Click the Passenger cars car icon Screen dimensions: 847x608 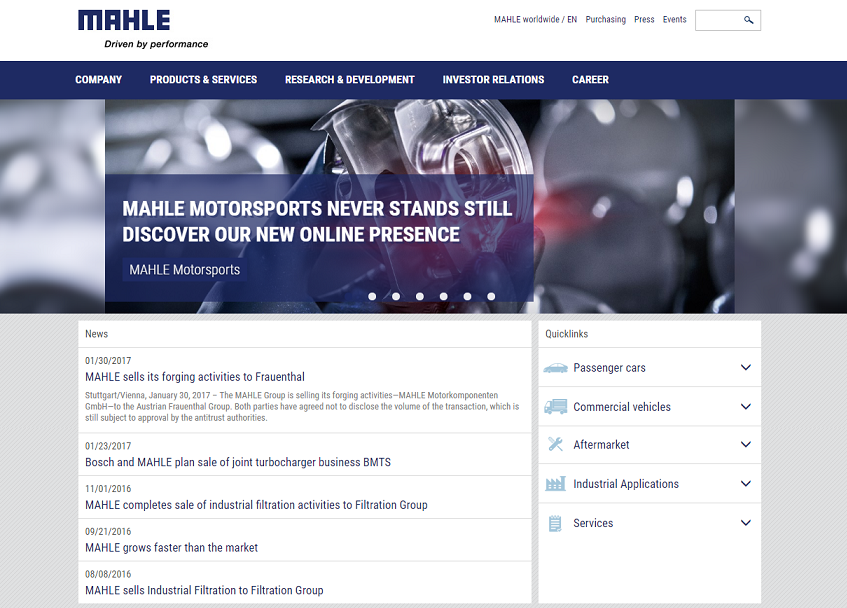click(x=555, y=368)
